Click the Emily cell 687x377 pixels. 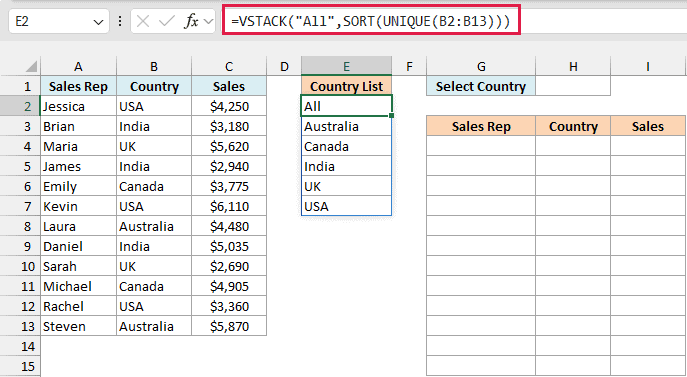point(78,186)
